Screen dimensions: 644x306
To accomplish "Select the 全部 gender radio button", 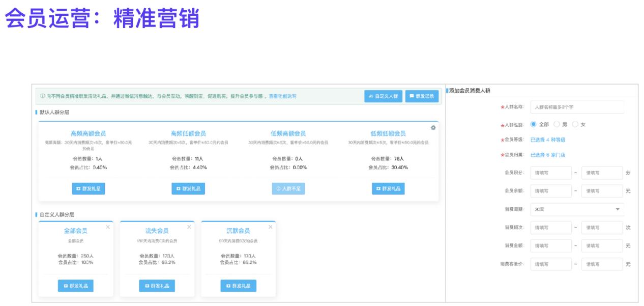I will coord(534,124).
